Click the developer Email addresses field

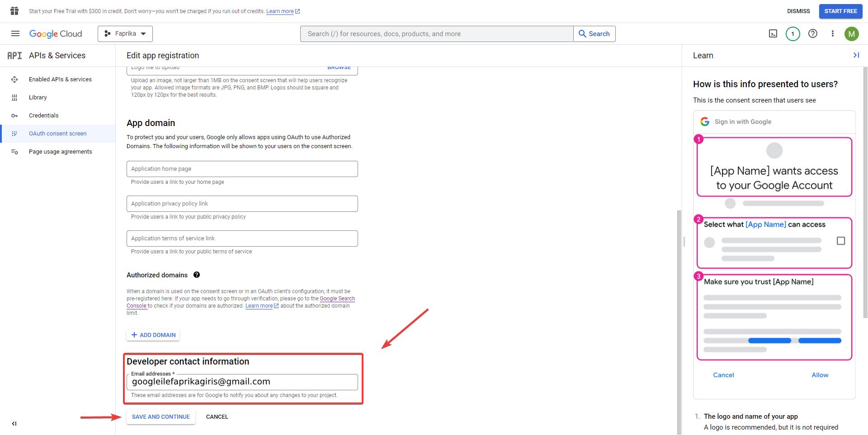click(242, 382)
